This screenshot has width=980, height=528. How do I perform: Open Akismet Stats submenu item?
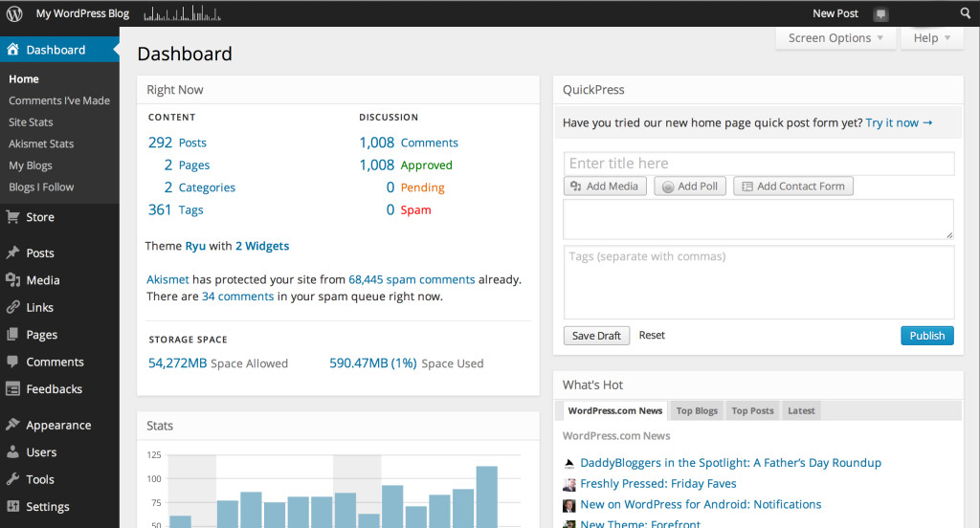click(x=41, y=143)
